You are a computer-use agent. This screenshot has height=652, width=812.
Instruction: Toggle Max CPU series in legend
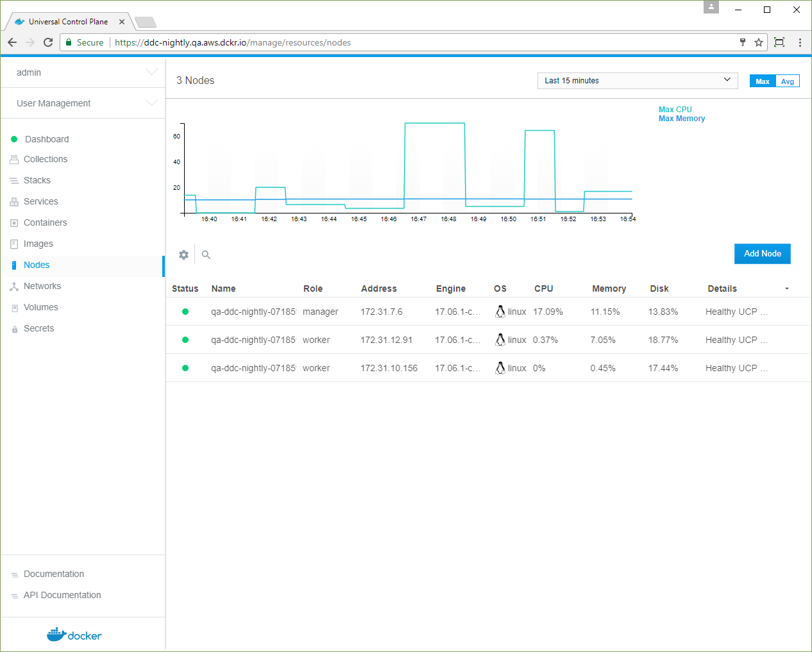pos(675,110)
